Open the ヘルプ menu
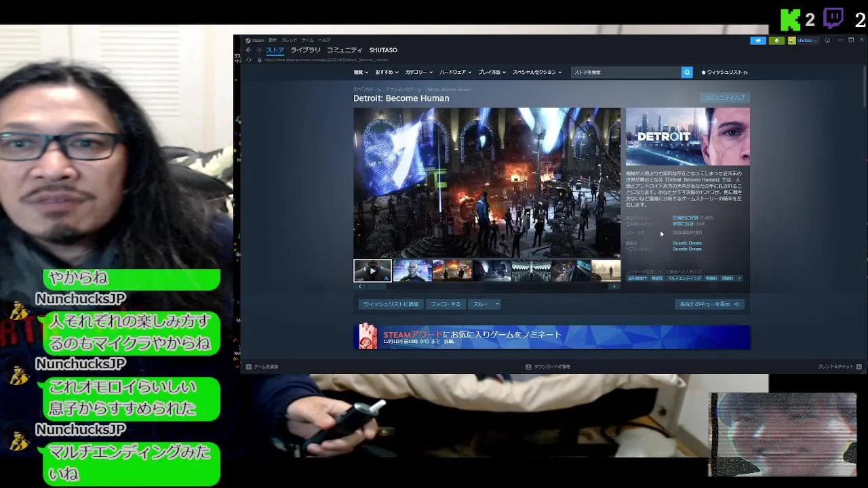This screenshot has height=488, width=868. (324, 40)
